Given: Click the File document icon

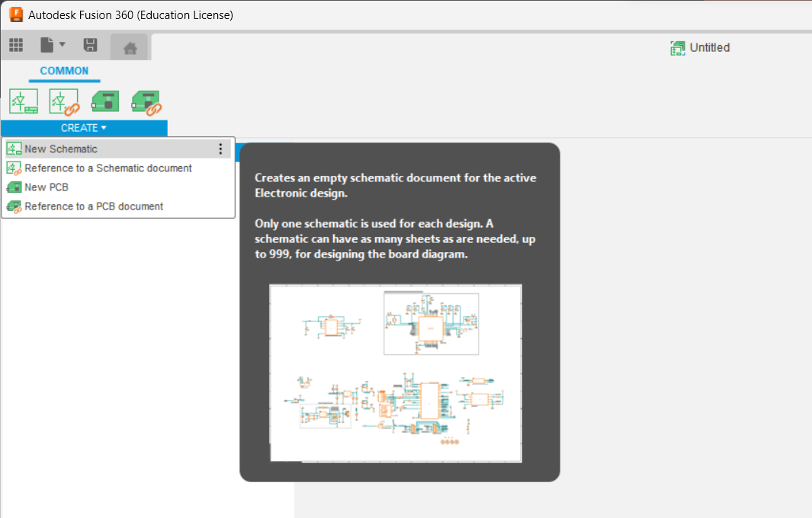Looking at the screenshot, I should pyautogui.click(x=47, y=46).
